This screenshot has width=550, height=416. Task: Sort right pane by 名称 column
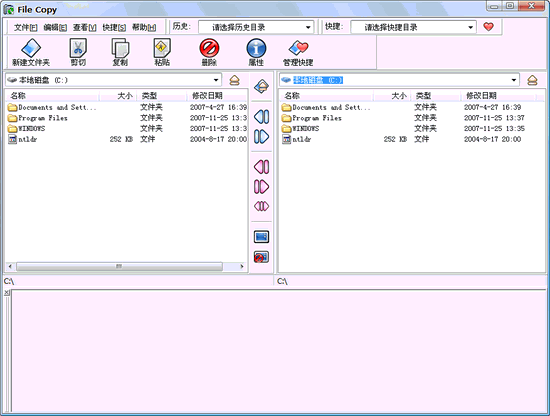(x=327, y=95)
